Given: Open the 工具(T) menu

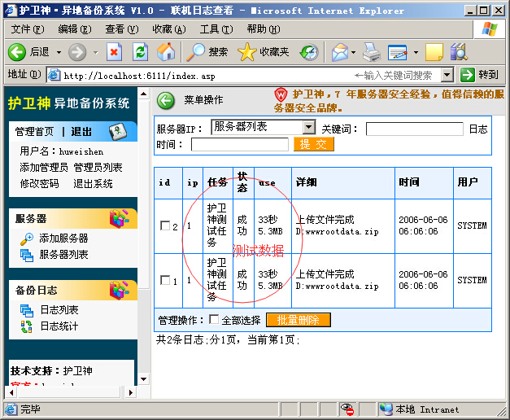Looking at the screenshot, I should [x=216, y=29].
